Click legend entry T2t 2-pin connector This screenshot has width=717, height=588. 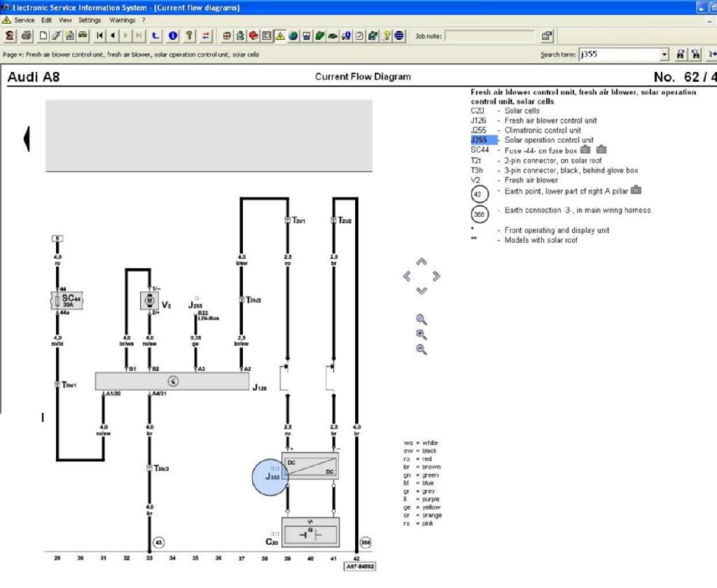(536, 160)
